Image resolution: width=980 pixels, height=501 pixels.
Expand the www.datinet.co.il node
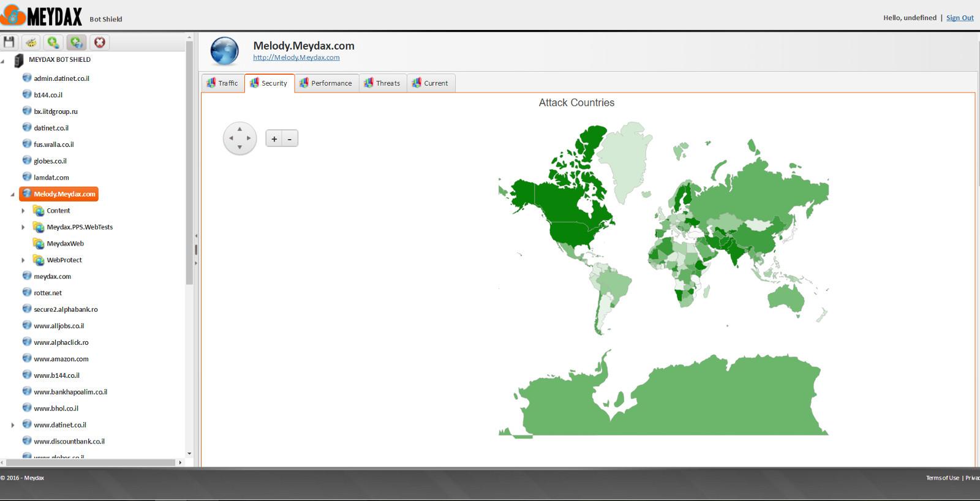pos(13,425)
